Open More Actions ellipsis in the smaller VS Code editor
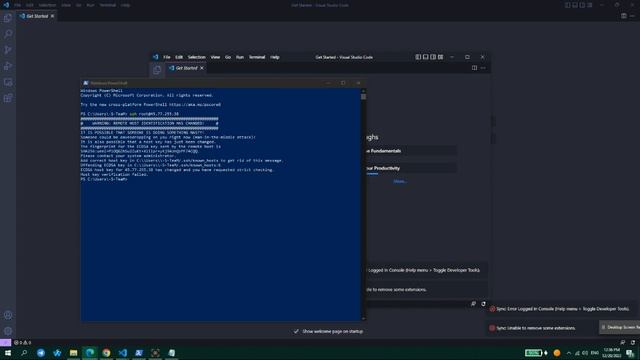 (x=483, y=68)
